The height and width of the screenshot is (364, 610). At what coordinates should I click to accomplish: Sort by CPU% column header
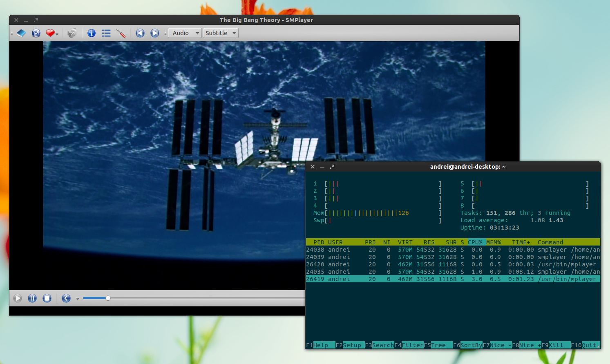click(475, 242)
